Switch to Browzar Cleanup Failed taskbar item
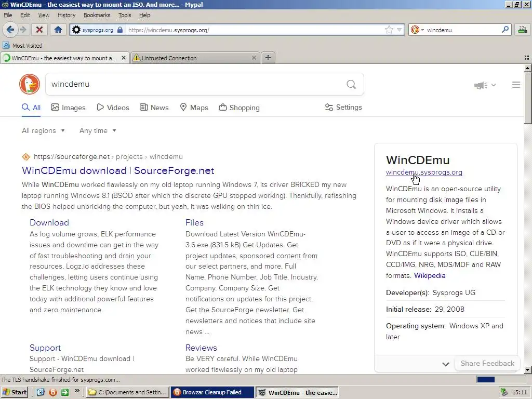532x399 pixels. pyautogui.click(x=212, y=392)
